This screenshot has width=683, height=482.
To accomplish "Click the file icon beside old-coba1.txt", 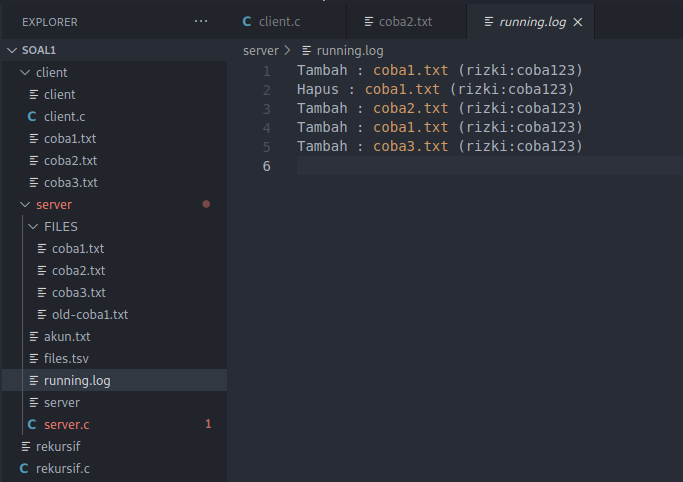I will [42, 314].
